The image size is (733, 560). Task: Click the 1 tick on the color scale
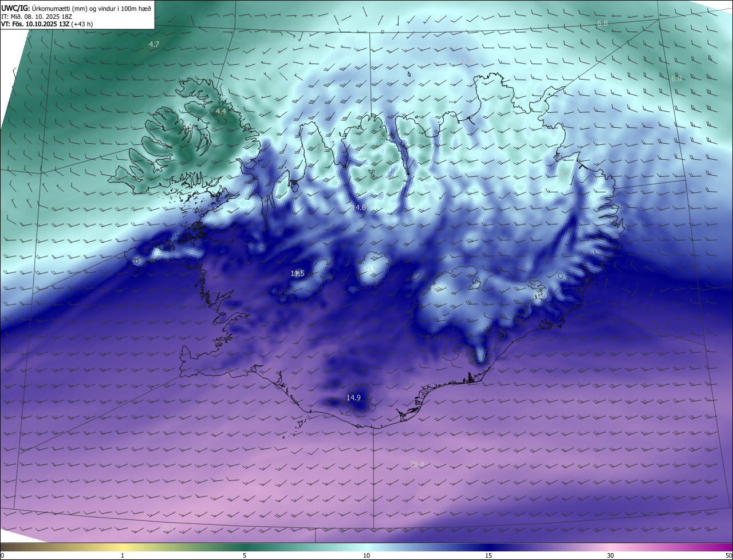123,555
